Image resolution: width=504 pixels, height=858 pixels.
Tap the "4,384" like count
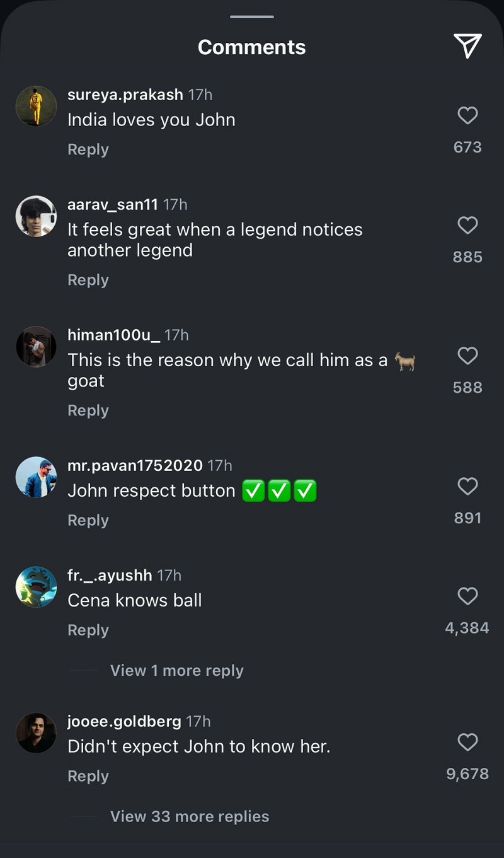(467, 627)
